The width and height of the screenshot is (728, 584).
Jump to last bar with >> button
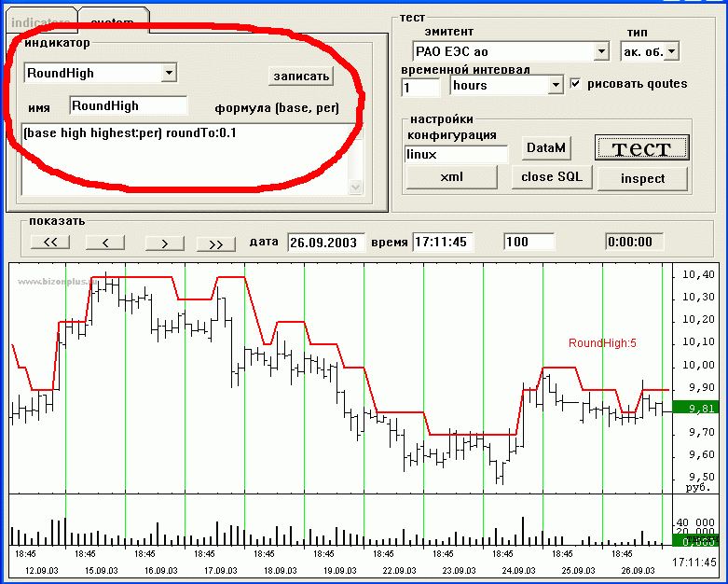pyautogui.click(x=215, y=243)
